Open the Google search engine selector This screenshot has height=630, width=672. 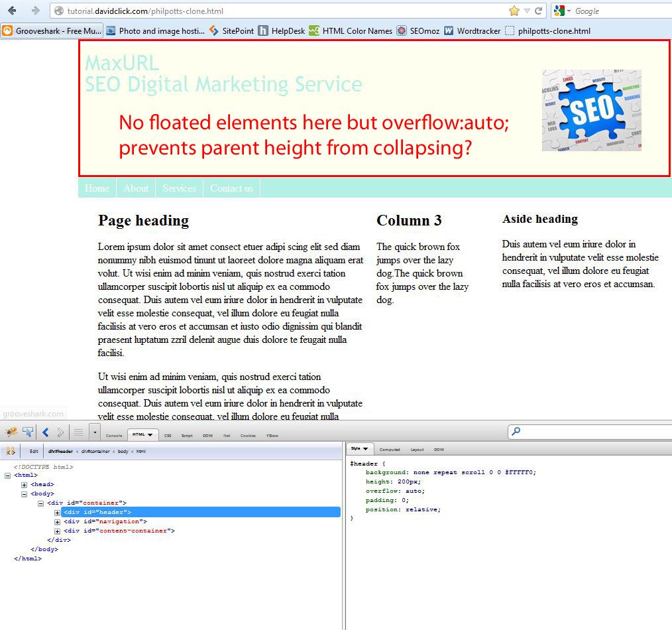click(562, 11)
